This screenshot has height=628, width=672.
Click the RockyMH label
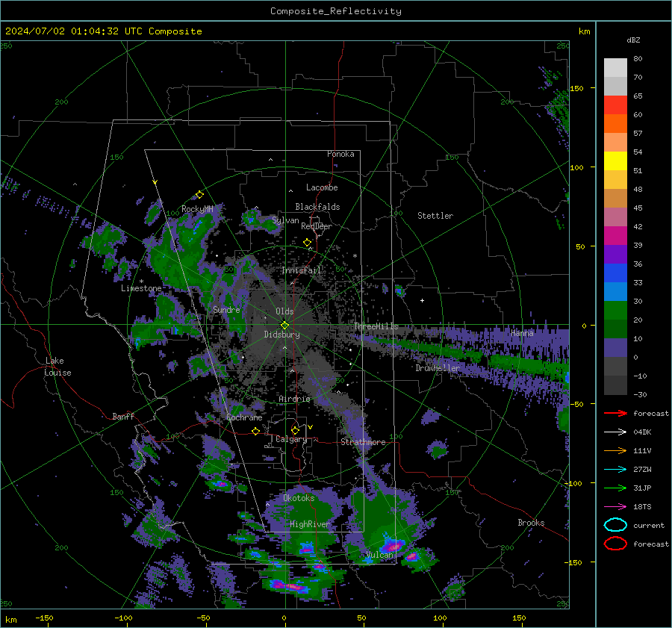(197, 209)
